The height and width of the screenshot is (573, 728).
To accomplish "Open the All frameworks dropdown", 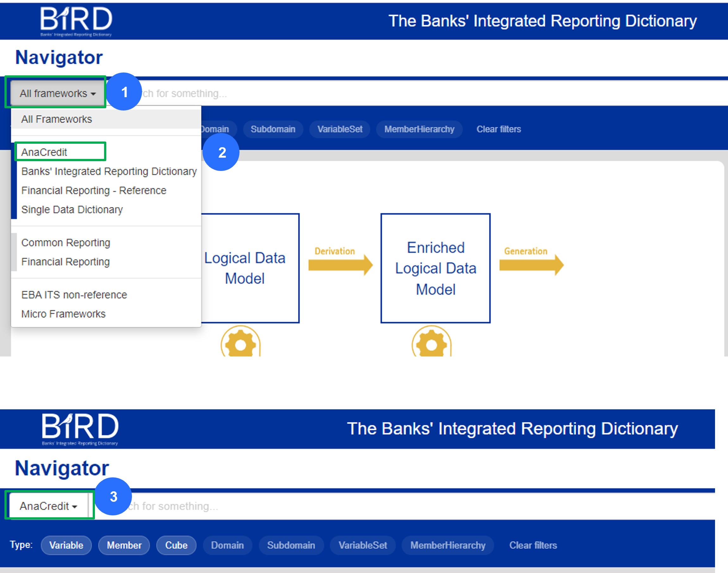I will (x=57, y=93).
